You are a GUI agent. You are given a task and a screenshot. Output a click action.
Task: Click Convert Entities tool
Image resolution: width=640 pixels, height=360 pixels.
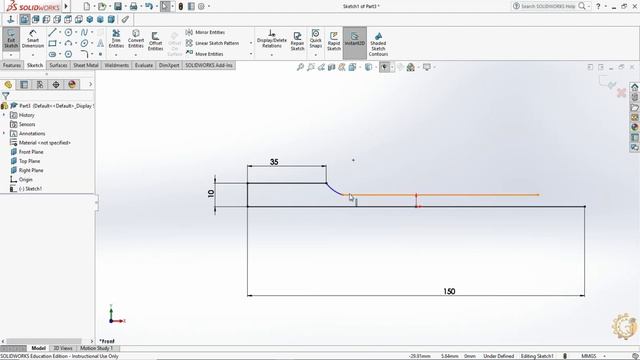coord(136,39)
